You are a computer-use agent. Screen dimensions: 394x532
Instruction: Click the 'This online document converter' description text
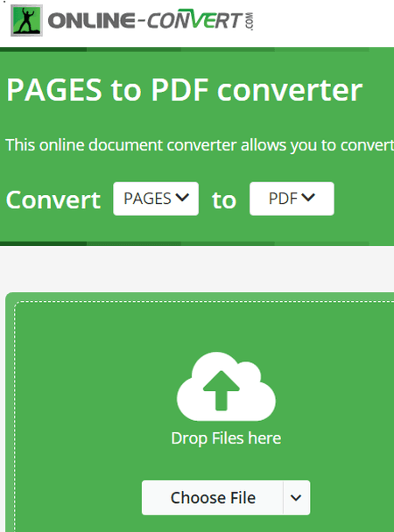click(x=200, y=145)
